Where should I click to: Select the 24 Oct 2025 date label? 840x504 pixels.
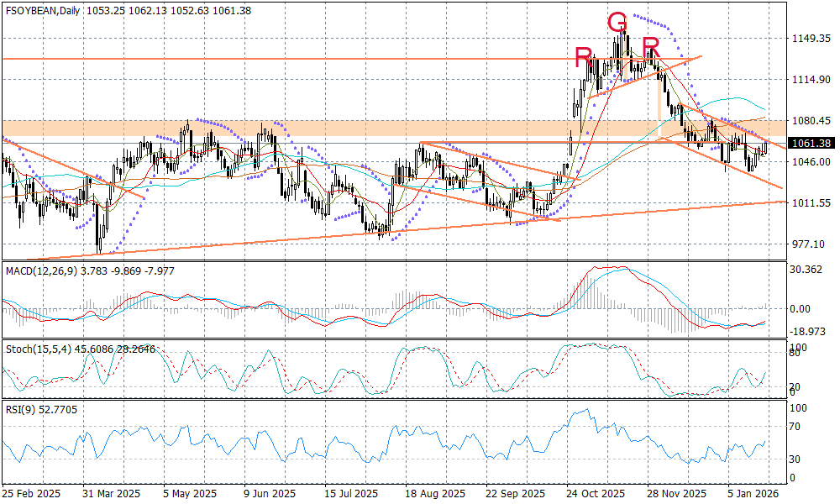tap(595, 492)
